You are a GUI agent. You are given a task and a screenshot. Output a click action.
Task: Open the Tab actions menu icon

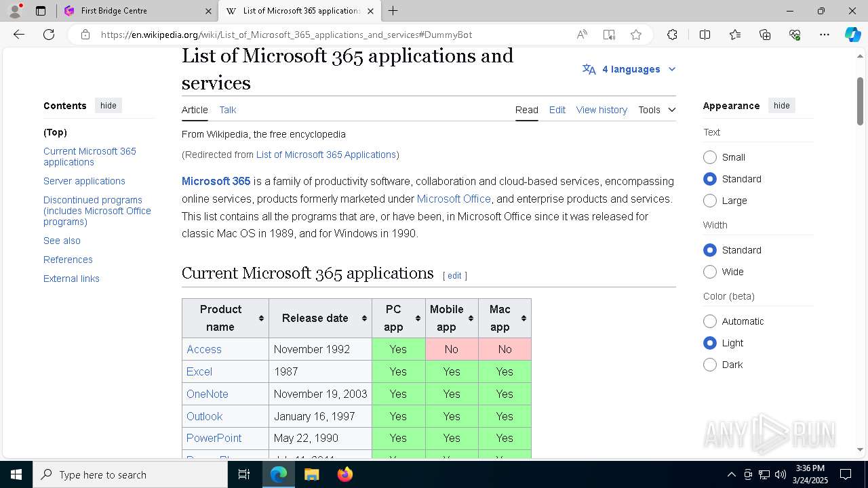pyautogui.click(x=41, y=11)
